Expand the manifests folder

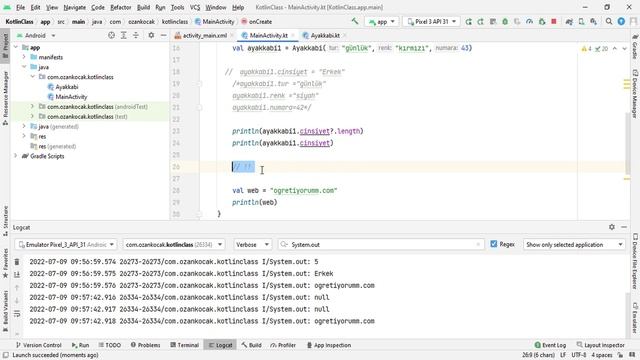point(24,57)
